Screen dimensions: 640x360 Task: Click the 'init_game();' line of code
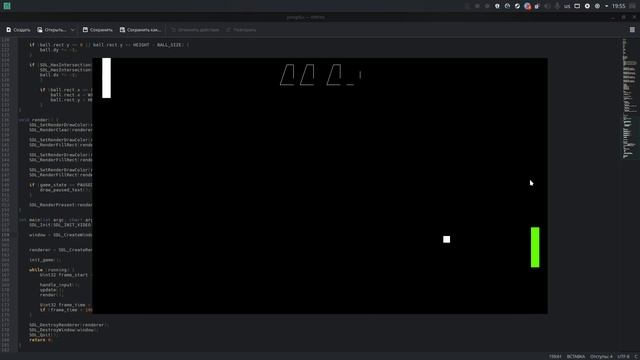[45, 260]
